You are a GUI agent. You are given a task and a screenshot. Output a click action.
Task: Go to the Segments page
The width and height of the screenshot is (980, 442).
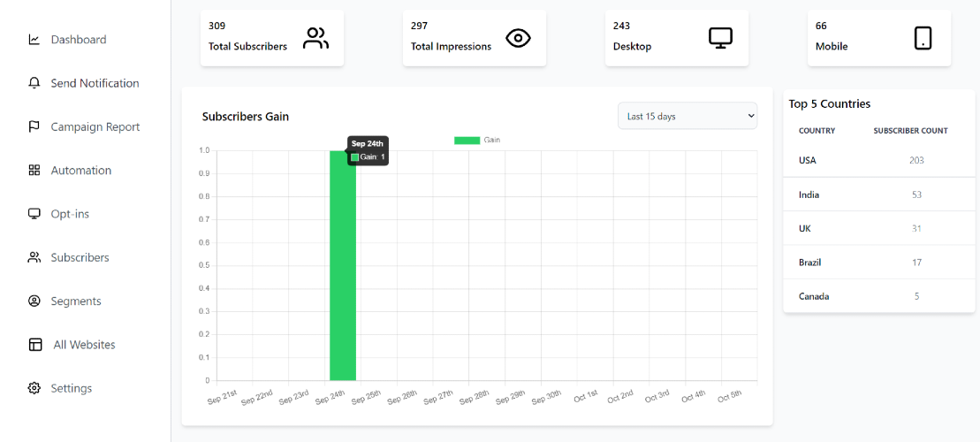click(76, 301)
